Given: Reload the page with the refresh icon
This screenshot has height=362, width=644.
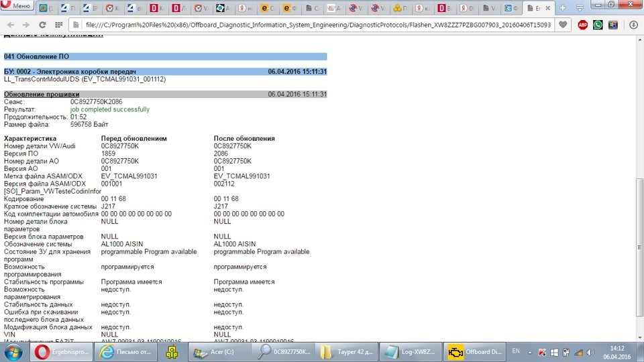Looking at the screenshot, I should tap(42, 25).
